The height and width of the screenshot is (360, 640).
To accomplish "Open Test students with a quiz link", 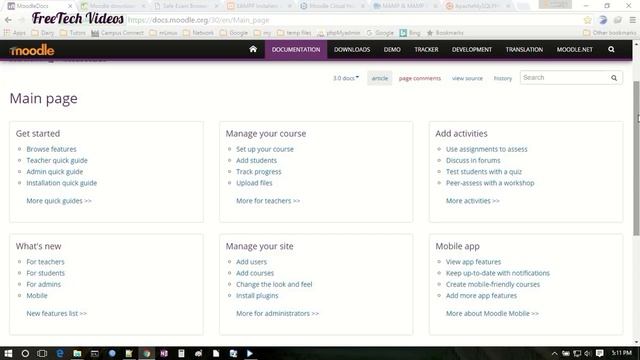I will 484,172.
